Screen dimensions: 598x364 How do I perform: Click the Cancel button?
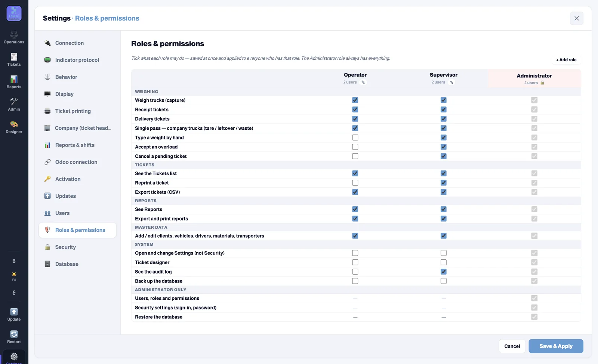(x=512, y=346)
